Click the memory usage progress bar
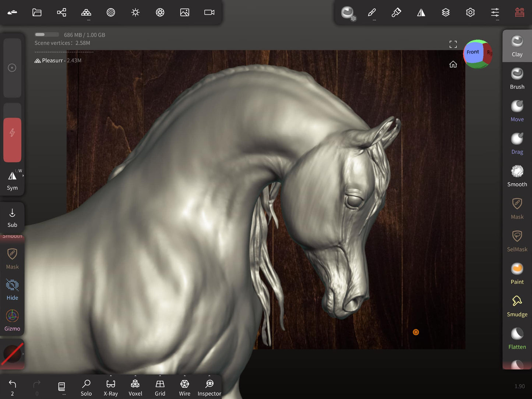The width and height of the screenshot is (532, 399). [x=47, y=35]
